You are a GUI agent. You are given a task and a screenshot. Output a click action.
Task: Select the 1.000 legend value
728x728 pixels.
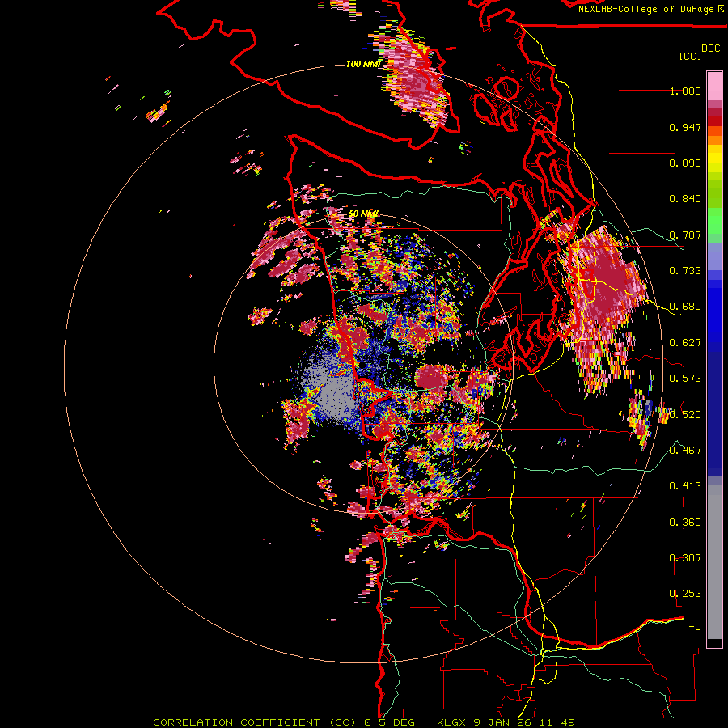click(685, 91)
